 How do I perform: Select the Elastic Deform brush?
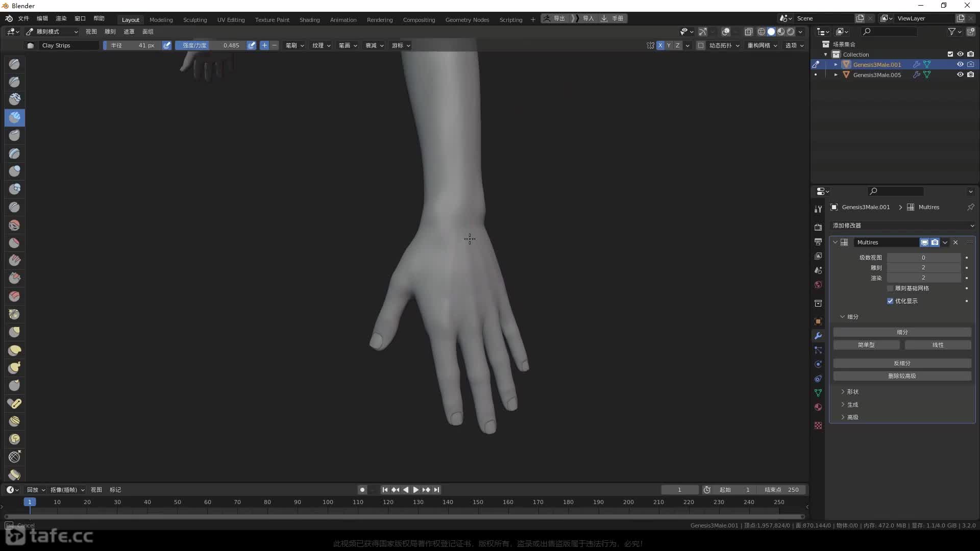pyautogui.click(x=14, y=350)
